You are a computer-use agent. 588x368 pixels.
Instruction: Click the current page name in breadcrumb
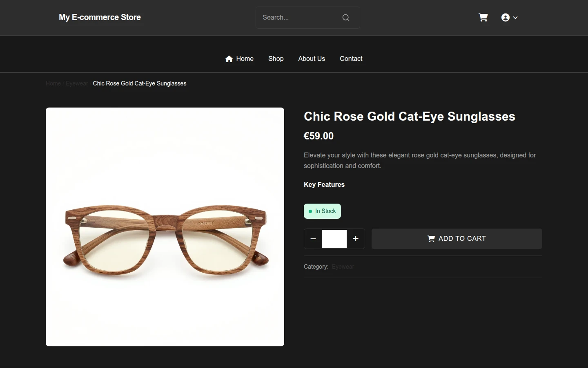(140, 83)
